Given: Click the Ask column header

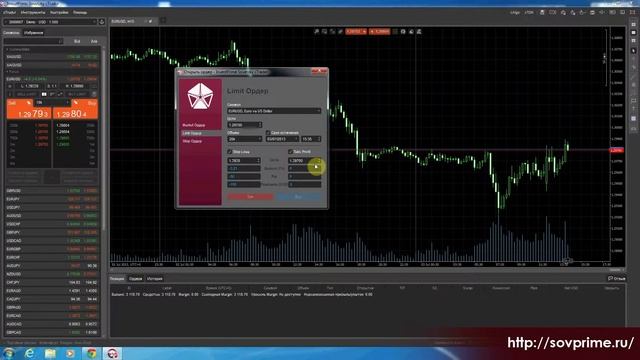Looking at the screenshot, I should tap(94, 41).
